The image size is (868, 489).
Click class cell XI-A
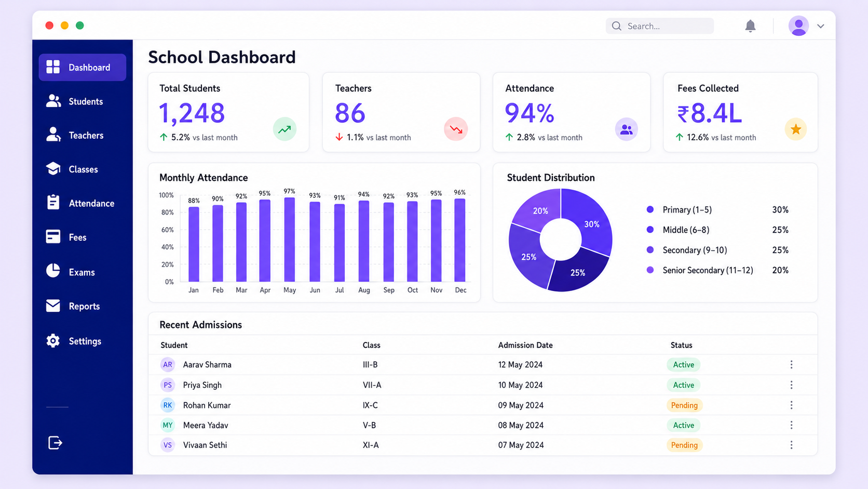coord(371,445)
